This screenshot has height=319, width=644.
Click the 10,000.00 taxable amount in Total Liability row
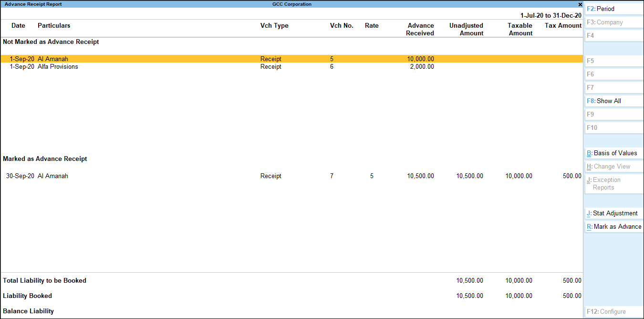pos(519,281)
